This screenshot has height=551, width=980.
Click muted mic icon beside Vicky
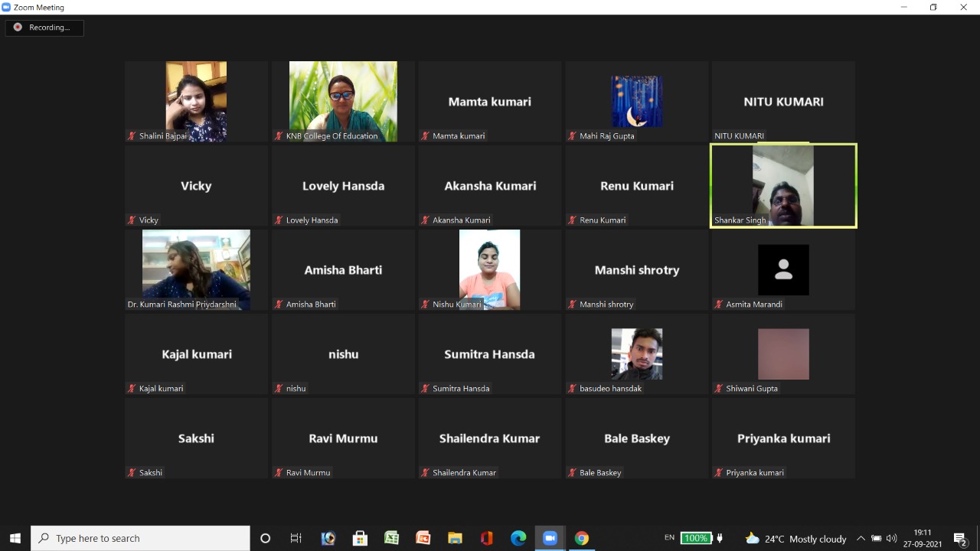pyautogui.click(x=132, y=220)
